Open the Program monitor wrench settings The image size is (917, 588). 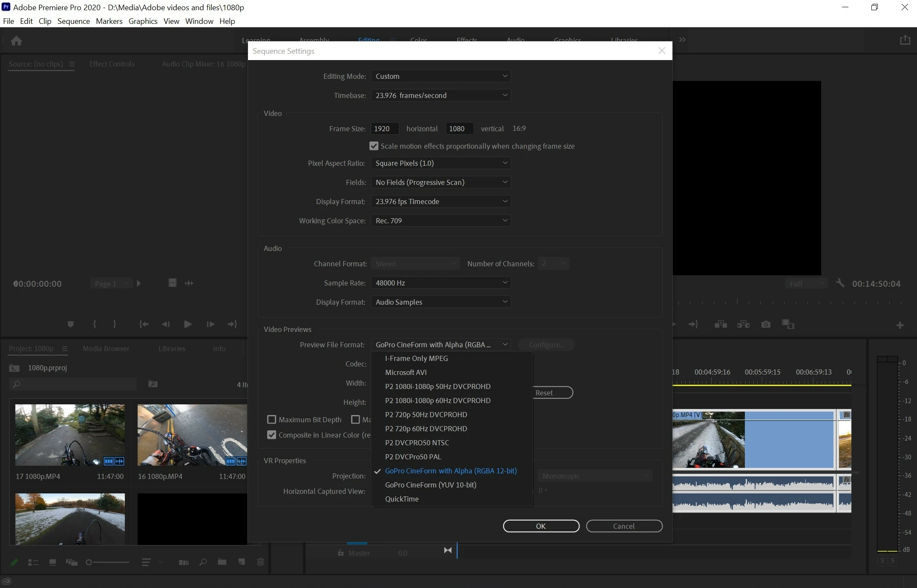coord(840,283)
